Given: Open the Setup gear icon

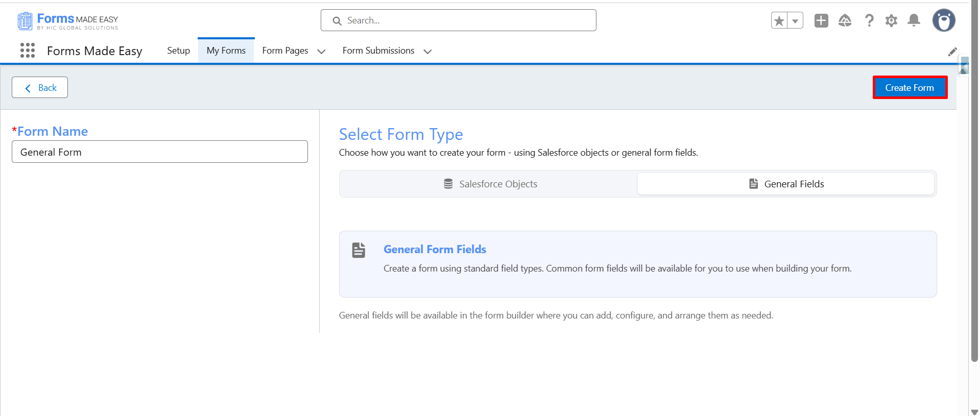Looking at the screenshot, I should (x=891, y=20).
